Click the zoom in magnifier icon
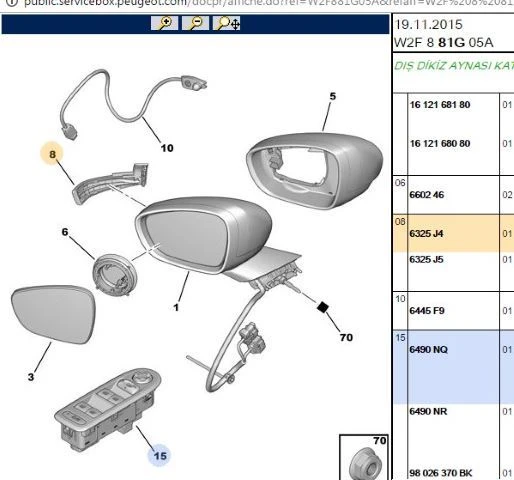 coord(164,23)
